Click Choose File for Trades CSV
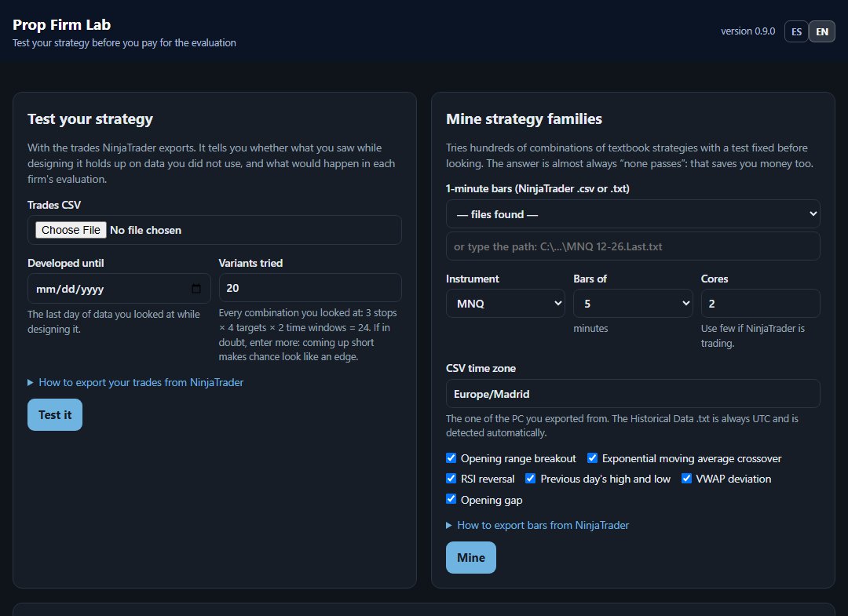848x616 pixels. 71,230
